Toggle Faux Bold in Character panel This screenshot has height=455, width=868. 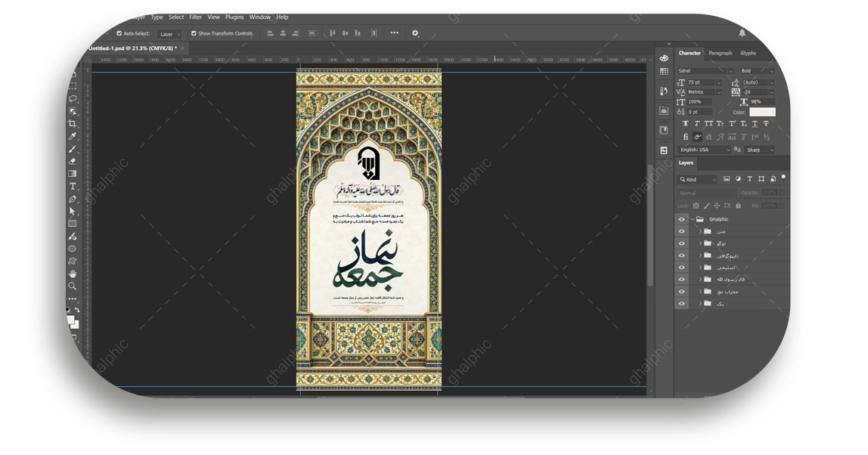pos(685,123)
